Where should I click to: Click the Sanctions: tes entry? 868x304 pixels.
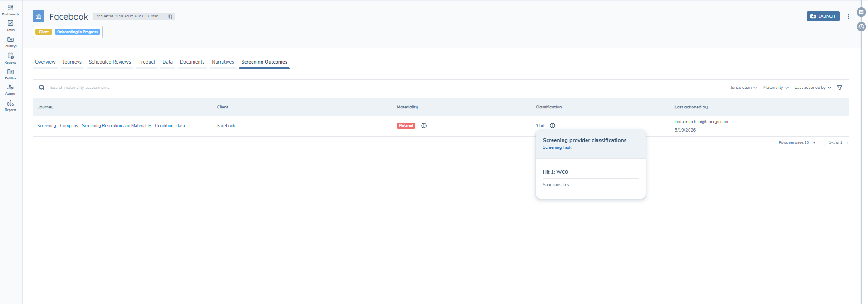556,185
